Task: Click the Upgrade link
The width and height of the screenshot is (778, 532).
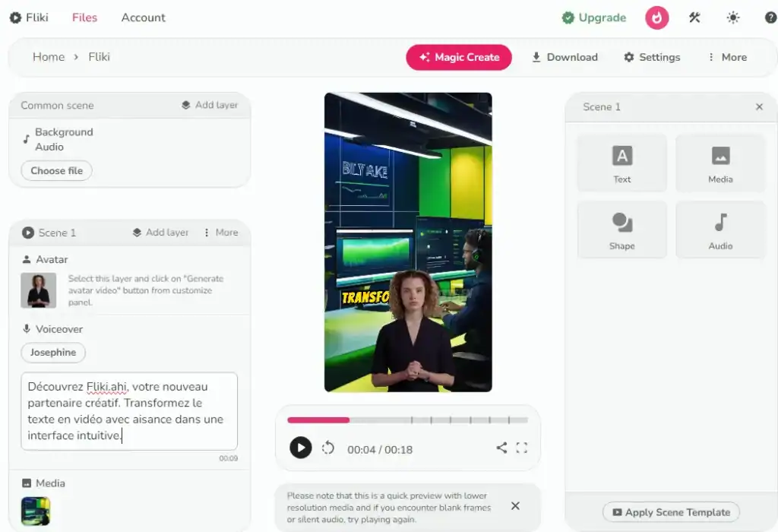Action: (594, 18)
